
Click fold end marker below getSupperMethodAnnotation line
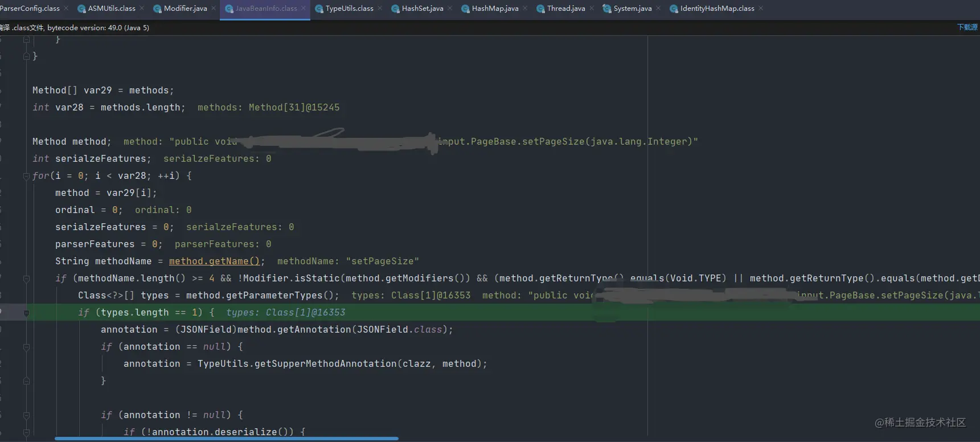26,381
